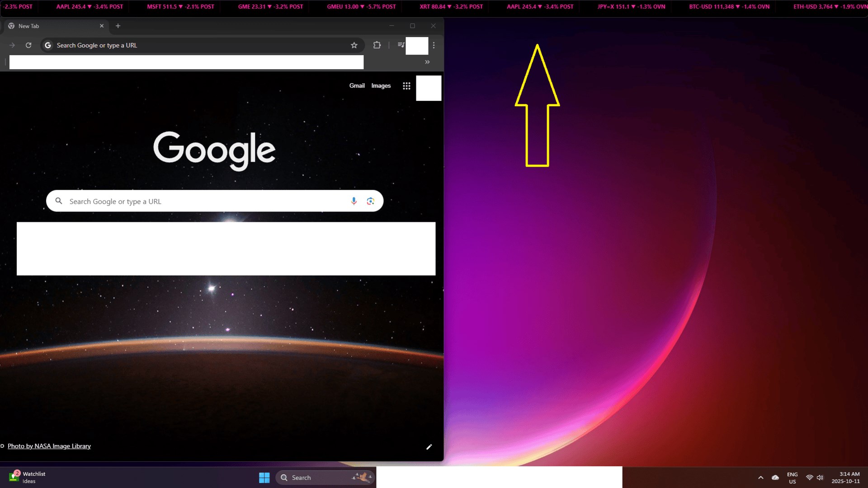
Task: Open the media controls icon
Action: 401,45
